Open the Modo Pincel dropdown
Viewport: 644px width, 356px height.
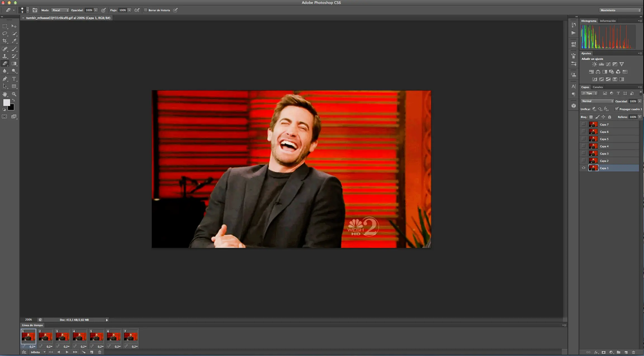pyautogui.click(x=60, y=10)
